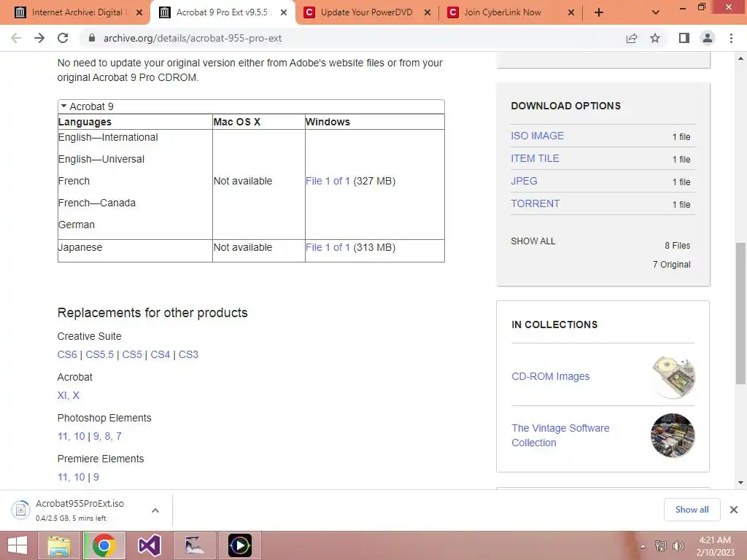Click the CD-ROM Images collection thumbnail
The height and width of the screenshot is (560, 747).
(x=673, y=377)
